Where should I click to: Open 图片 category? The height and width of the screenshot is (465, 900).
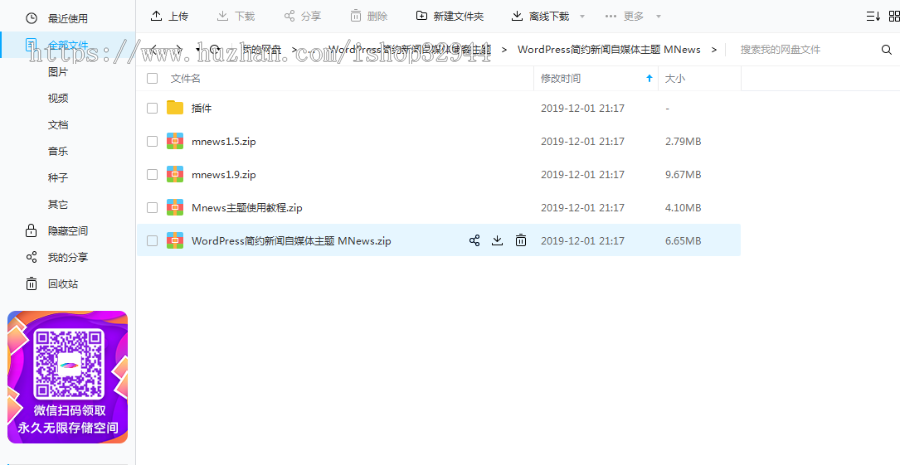pyautogui.click(x=58, y=72)
